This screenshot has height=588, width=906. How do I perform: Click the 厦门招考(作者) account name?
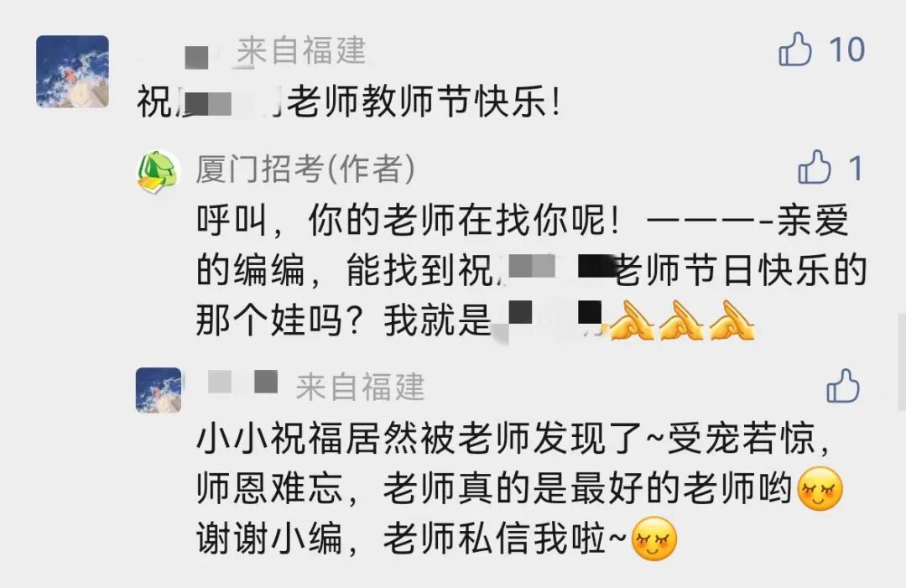(305, 169)
